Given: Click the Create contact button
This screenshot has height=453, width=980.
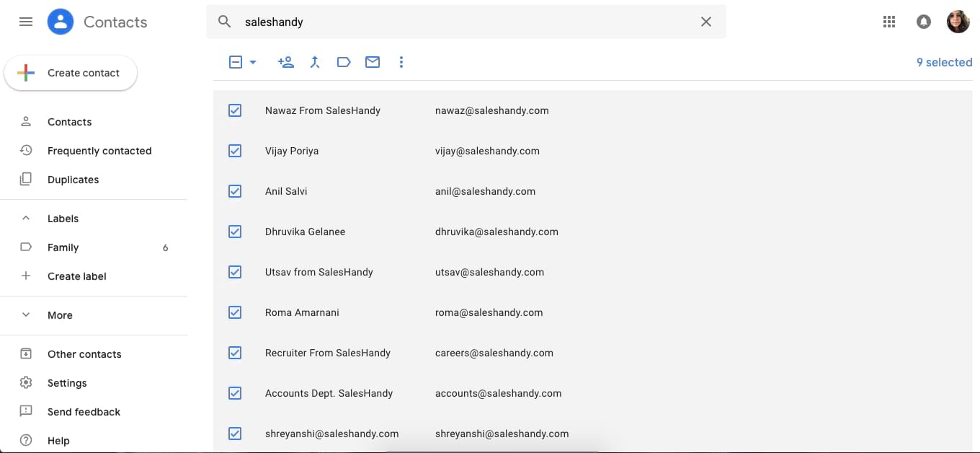Looking at the screenshot, I should pyautogui.click(x=71, y=73).
